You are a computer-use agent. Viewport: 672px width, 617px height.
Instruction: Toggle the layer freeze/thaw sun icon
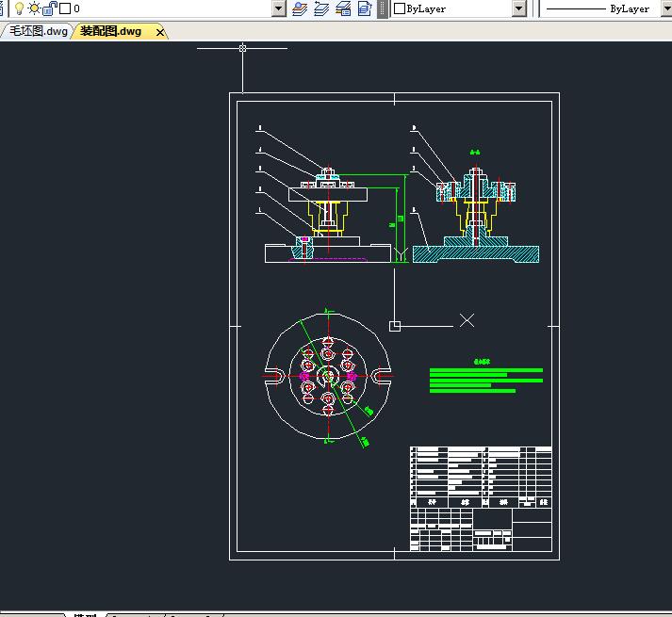pyautogui.click(x=34, y=8)
